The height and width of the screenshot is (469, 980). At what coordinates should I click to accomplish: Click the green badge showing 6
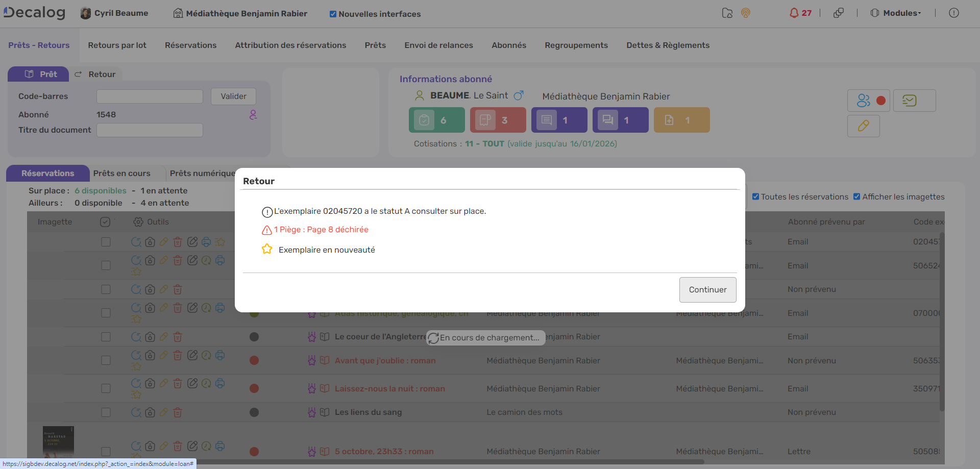[436, 120]
